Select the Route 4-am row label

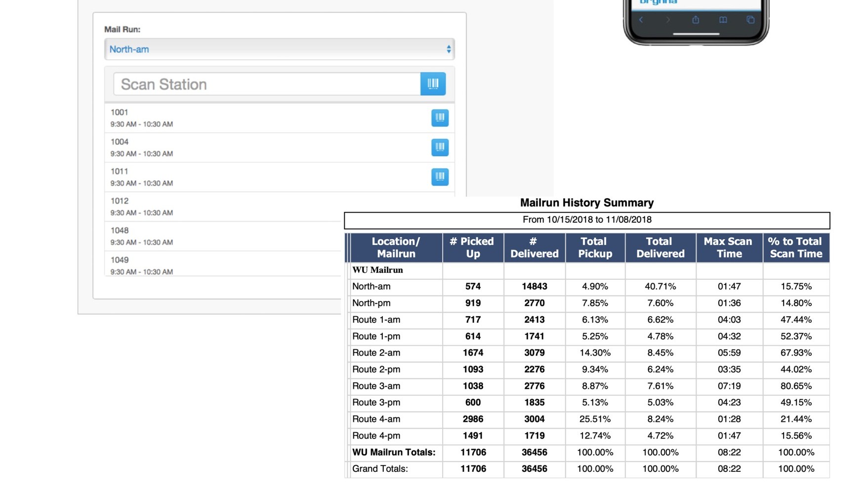(376, 419)
